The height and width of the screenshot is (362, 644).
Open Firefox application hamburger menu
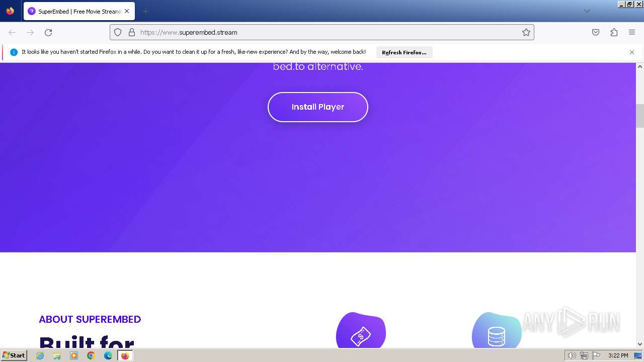click(x=632, y=32)
